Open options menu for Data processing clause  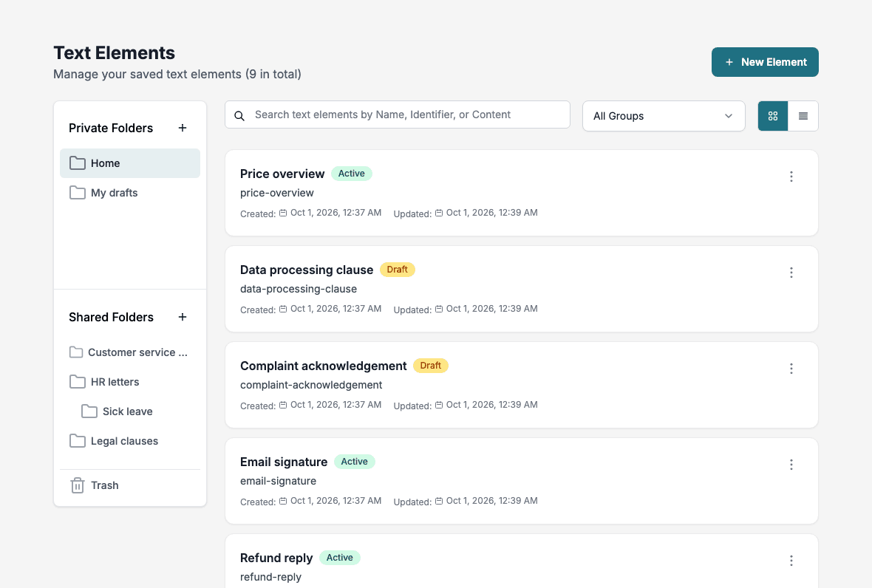pos(791,273)
